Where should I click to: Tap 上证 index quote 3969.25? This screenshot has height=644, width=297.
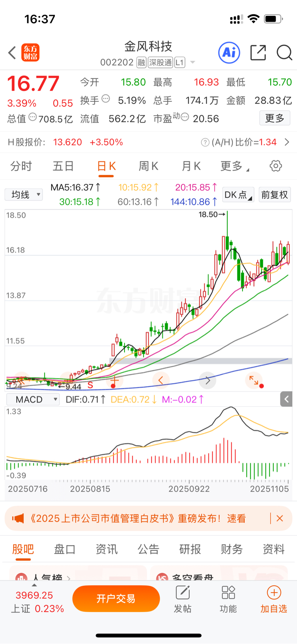click(37, 602)
